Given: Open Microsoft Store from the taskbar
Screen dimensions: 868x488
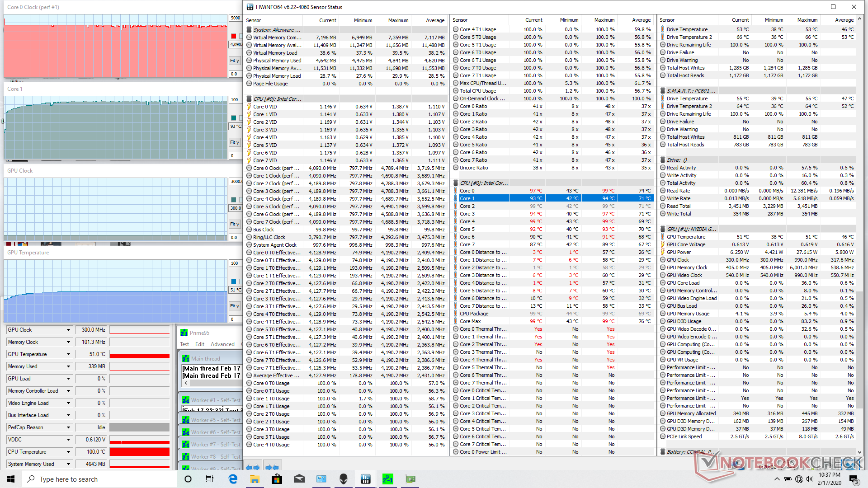Looking at the screenshot, I should click(x=277, y=479).
